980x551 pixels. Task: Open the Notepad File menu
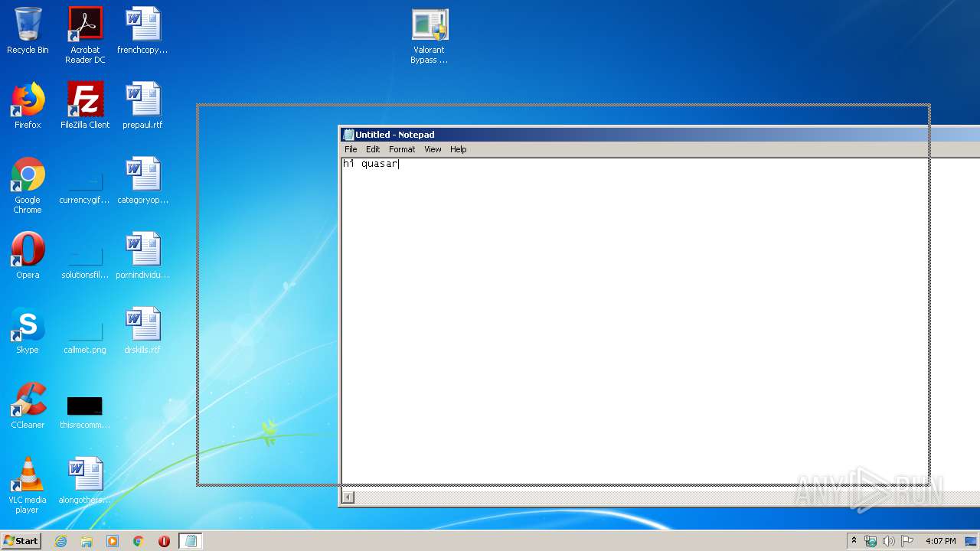351,149
